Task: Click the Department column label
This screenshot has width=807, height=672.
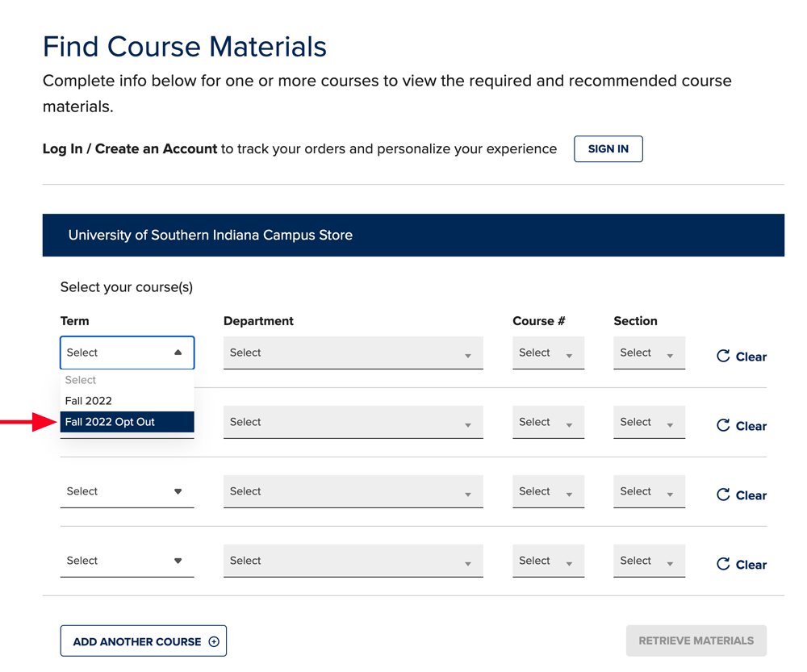Action: (x=258, y=321)
